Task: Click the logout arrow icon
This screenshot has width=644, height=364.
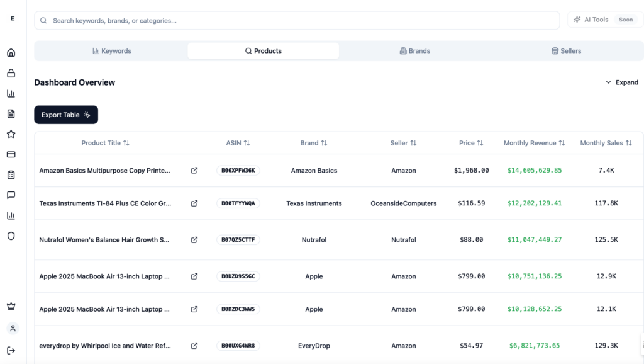Action: point(11,350)
